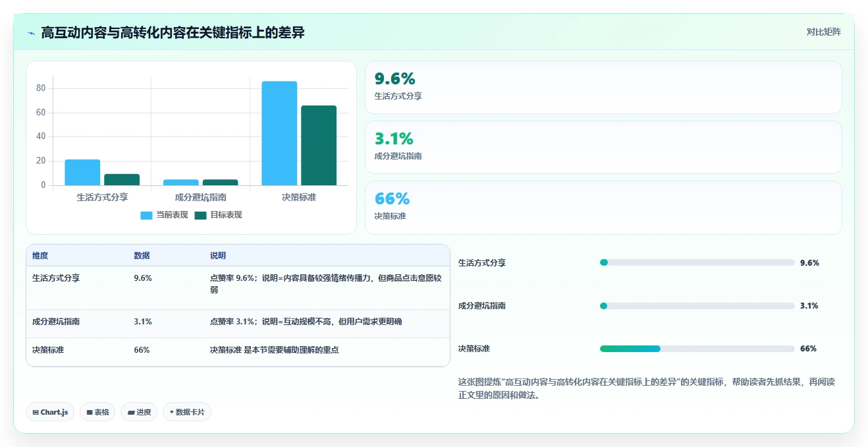
Task: Click the 3.1% data cell in the table
Action: (x=143, y=322)
